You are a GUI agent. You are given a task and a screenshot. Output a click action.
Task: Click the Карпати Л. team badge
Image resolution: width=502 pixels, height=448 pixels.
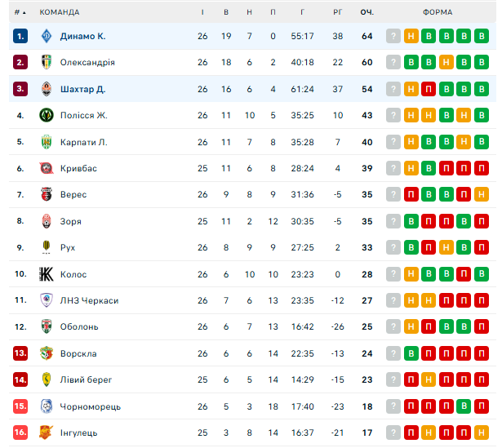47,142
